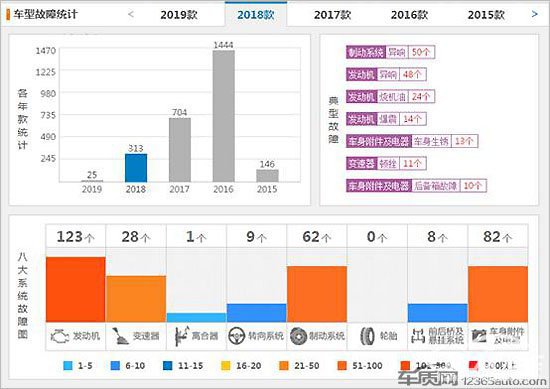Click the clutch (离合器) icon

pyautogui.click(x=181, y=336)
